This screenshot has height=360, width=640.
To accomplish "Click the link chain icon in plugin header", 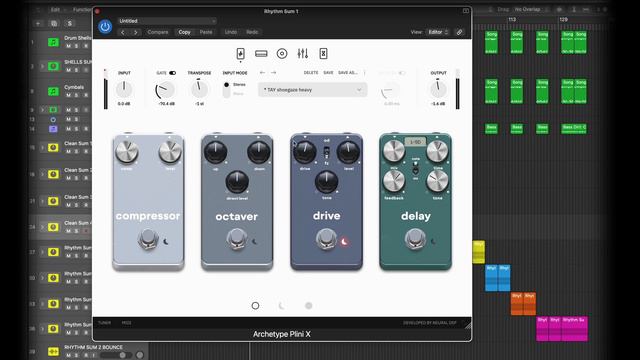I will click(x=459, y=32).
